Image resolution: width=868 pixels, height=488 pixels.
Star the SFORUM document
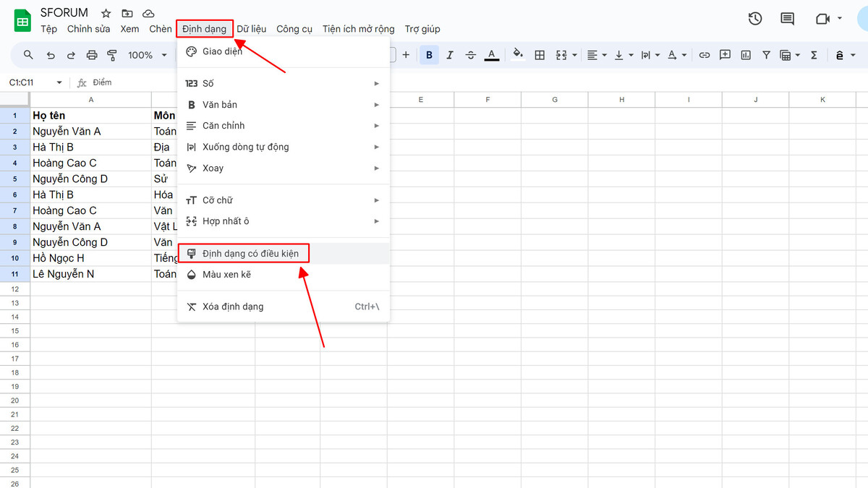pyautogui.click(x=106, y=14)
